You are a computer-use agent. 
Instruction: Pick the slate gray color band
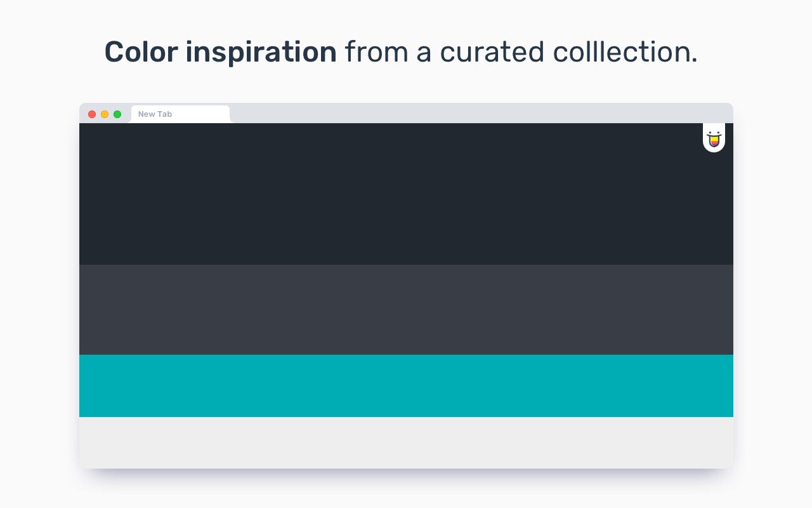pos(406,310)
